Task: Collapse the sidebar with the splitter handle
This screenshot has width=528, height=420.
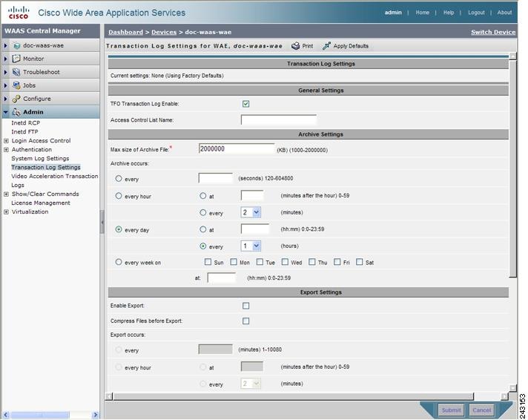Action: pyautogui.click(x=102, y=222)
